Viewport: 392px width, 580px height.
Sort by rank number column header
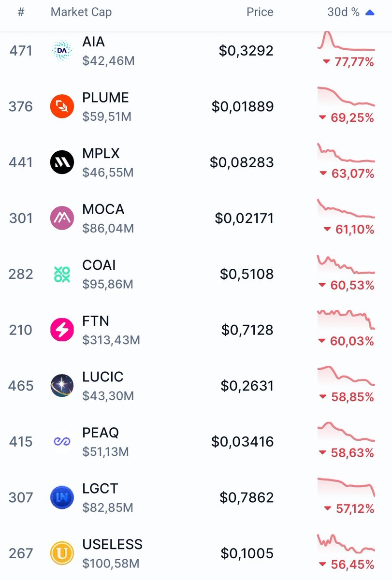click(21, 13)
